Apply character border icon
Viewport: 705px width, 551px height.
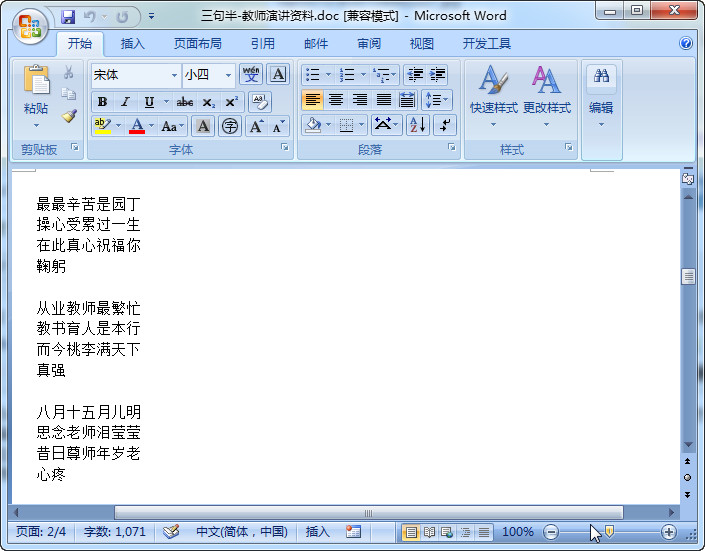click(x=278, y=74)
